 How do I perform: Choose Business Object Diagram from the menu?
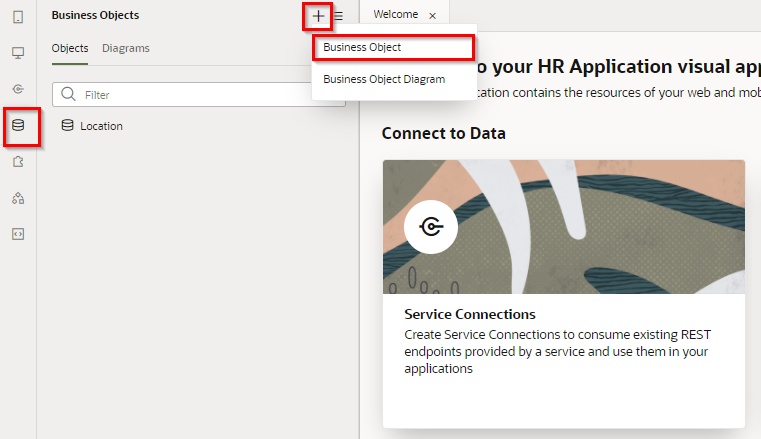click(384, 79)
